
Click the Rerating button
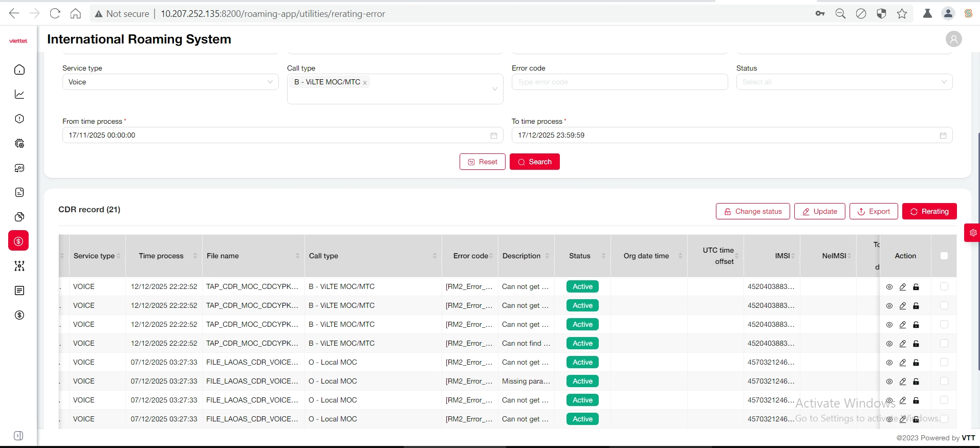point(929,211)
